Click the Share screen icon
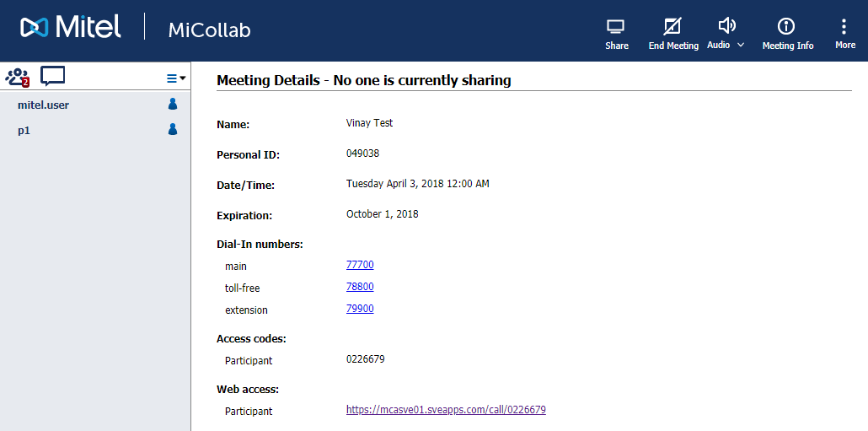Viewport: 868px width, 431px height. pos(616,26)
